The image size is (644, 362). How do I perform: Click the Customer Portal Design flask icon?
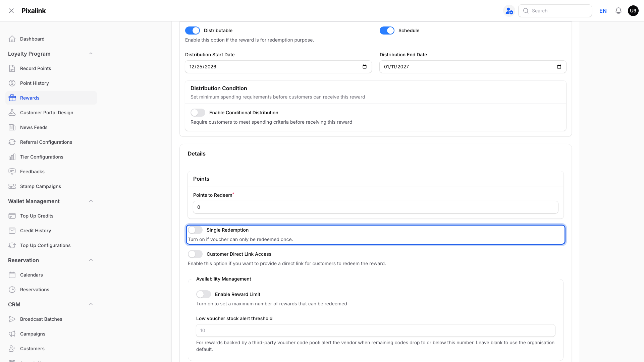(12, 113)
